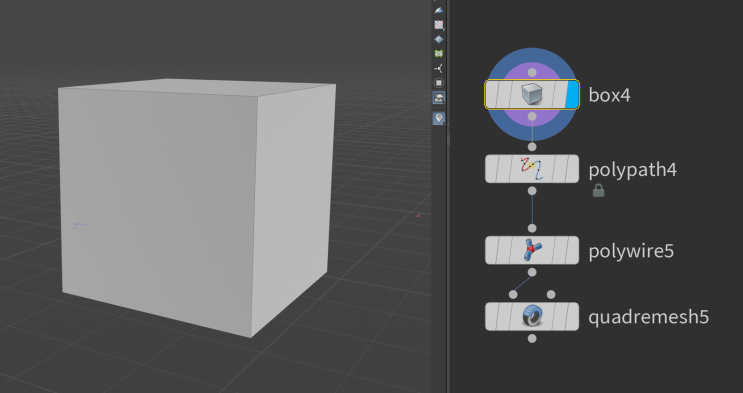
Task: Click the right input connector of quadremesh5
Action: point(551,295)
